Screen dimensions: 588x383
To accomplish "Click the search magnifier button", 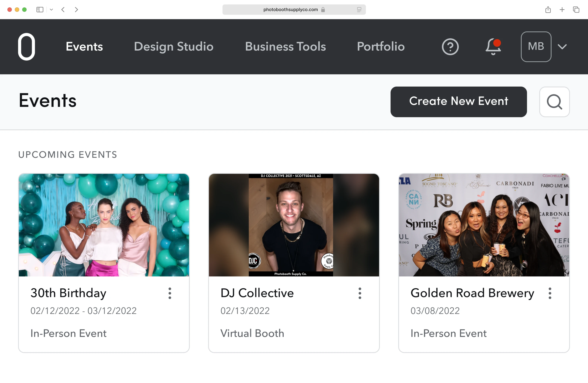I will (x=554, y=102).
